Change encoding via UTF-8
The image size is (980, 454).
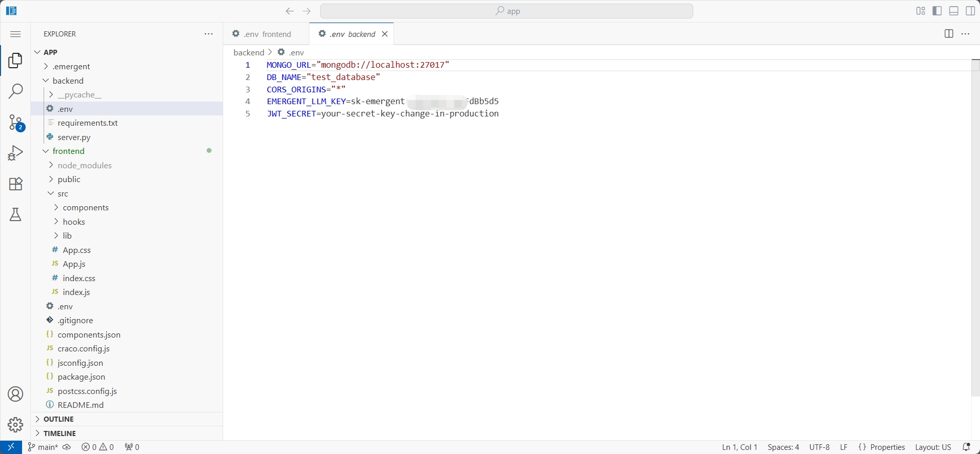click(819, 447)
